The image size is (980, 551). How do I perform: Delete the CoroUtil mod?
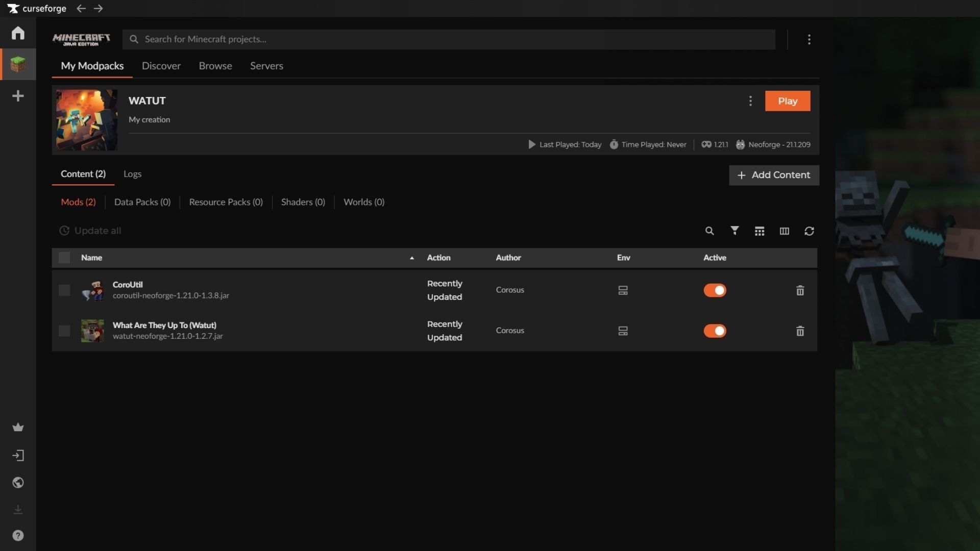pyautogui.click(x=800, y=290)
